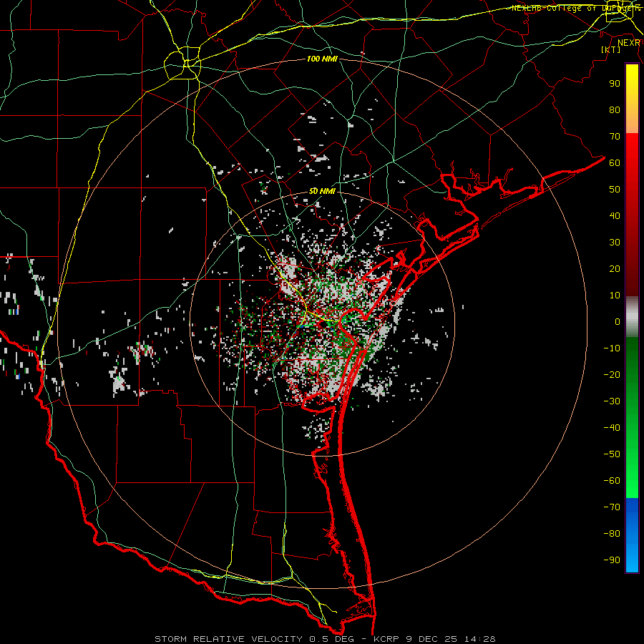Click the -10 value on the velocity scale
The image size is (644, 644).
[x=612, y=348]
